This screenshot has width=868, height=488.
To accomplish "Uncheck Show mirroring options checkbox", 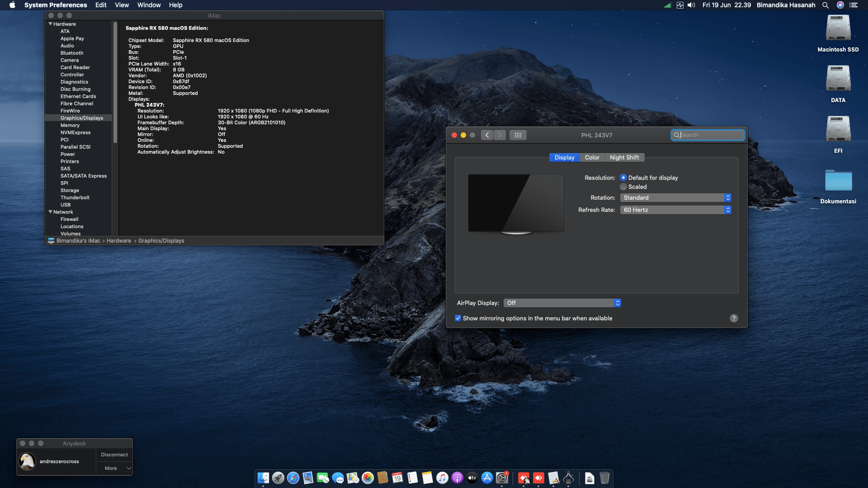I will coord(458,318).
